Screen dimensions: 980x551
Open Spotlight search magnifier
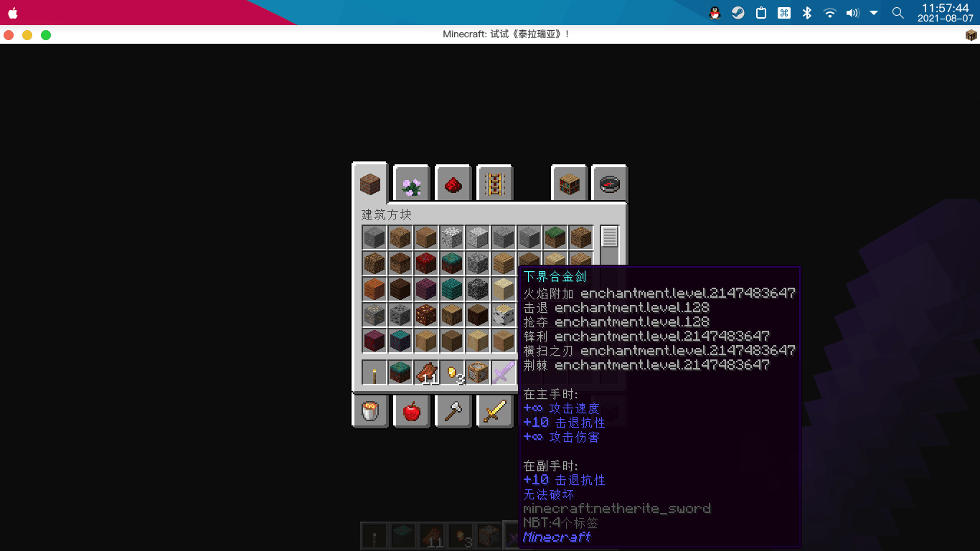pos(897,13)
